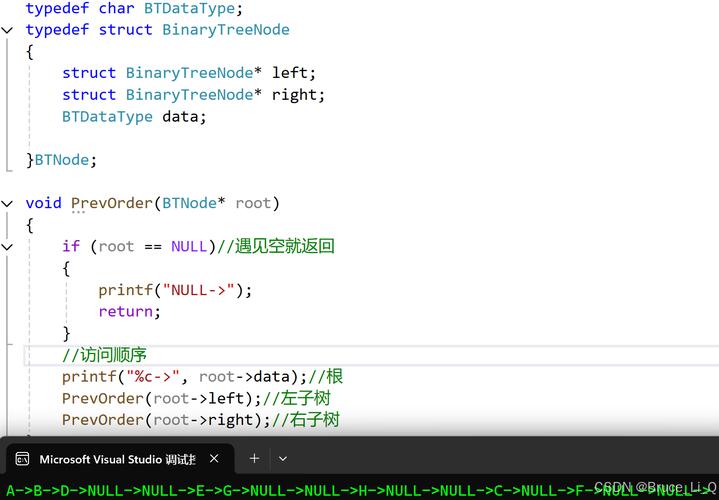This screenshot has width=719, height=500.
Task: Click the console icon on terminal tab
Action: coord(22,459)
